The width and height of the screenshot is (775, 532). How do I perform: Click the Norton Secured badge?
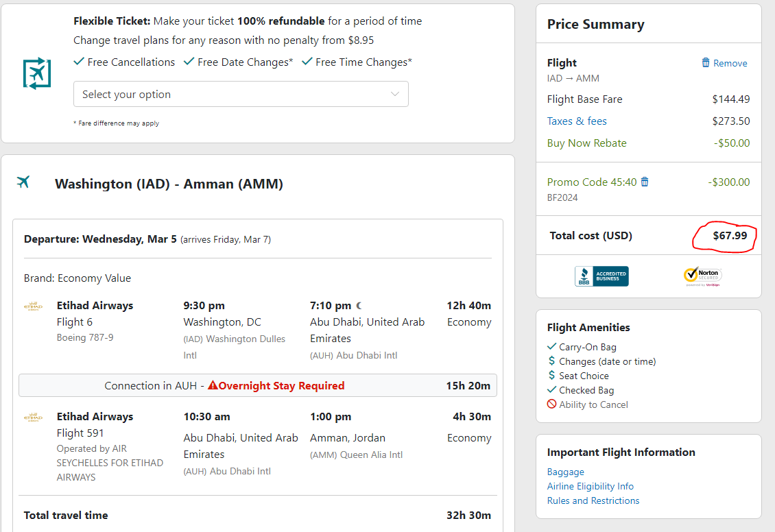[x=702, y=276]
